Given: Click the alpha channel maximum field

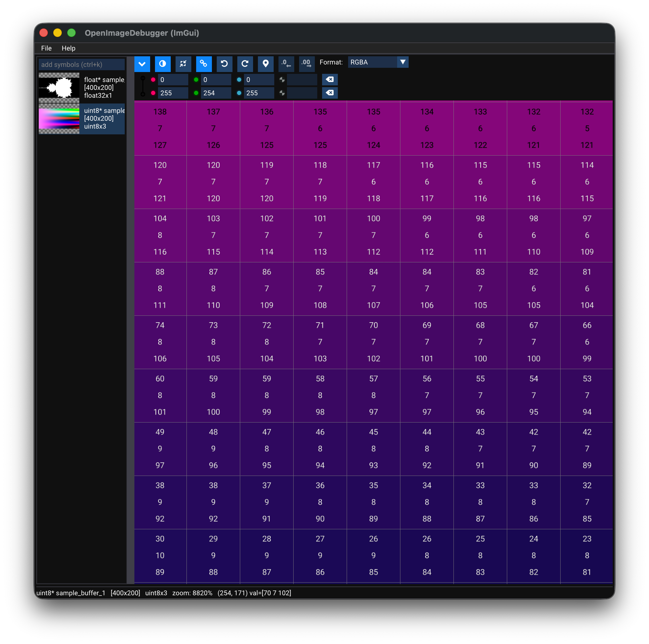Looking at the screenshot, I should coord(302,93).
